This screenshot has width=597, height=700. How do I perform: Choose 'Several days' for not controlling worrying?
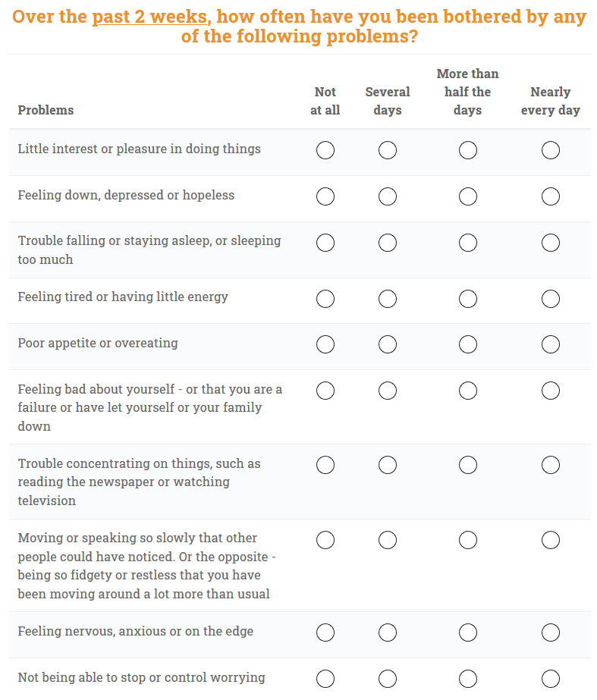pyautogui.click(x=388, y=679)
